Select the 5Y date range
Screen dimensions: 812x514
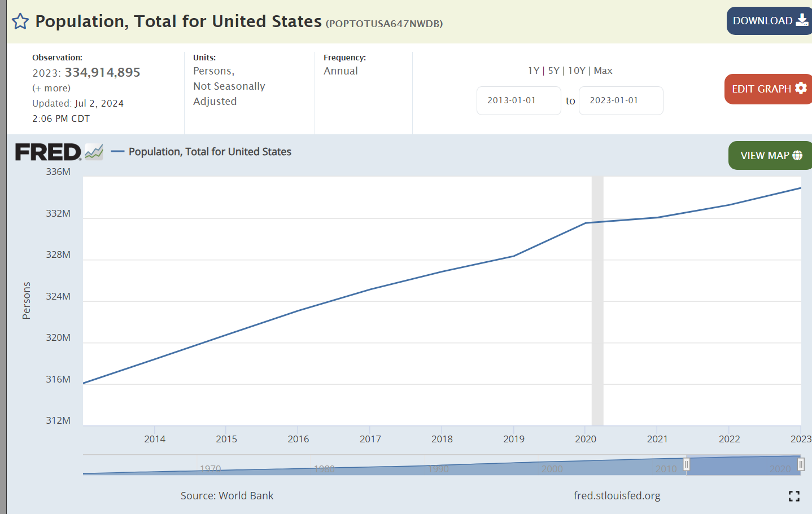click(553, 71)
